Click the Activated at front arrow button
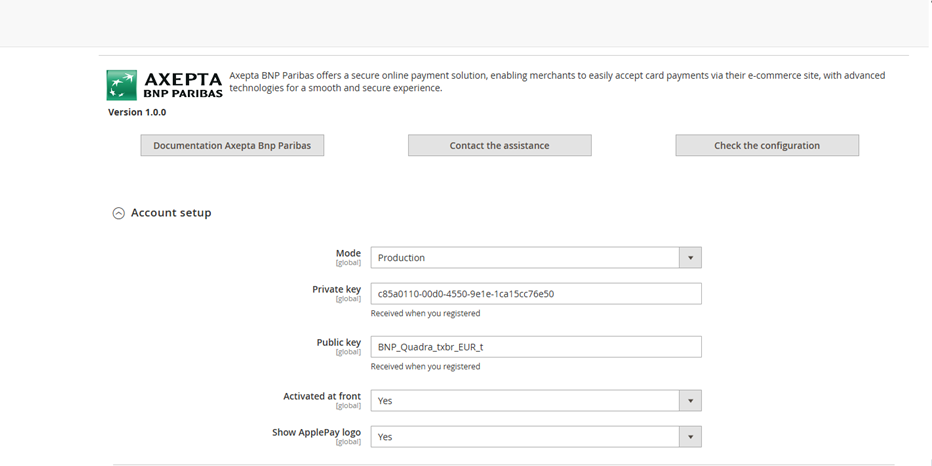932x466 pixels. [690, 401]
